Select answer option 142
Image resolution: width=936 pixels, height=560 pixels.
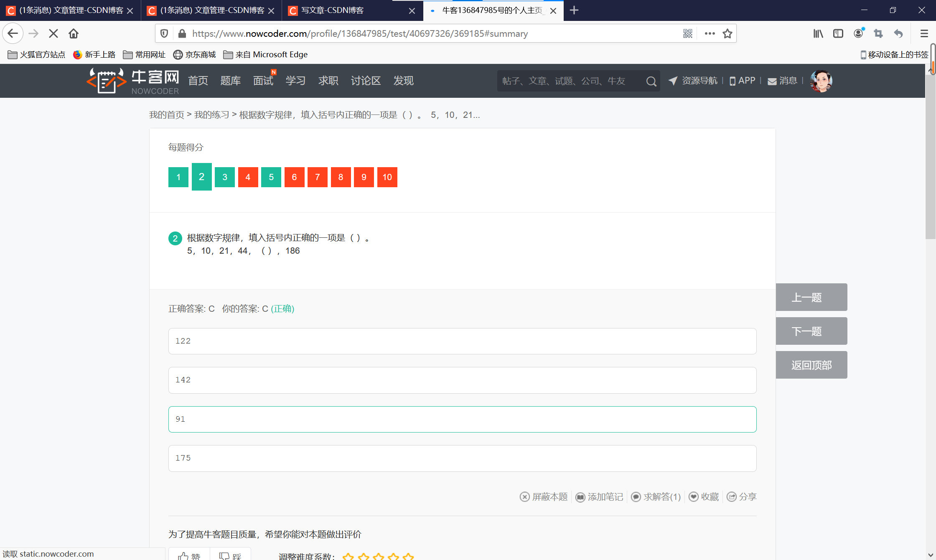(x=463, y=380)
